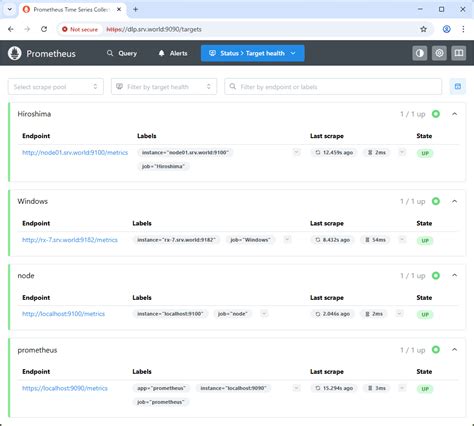
Task: Click the Hiroshima pool title
Action: 34,114
